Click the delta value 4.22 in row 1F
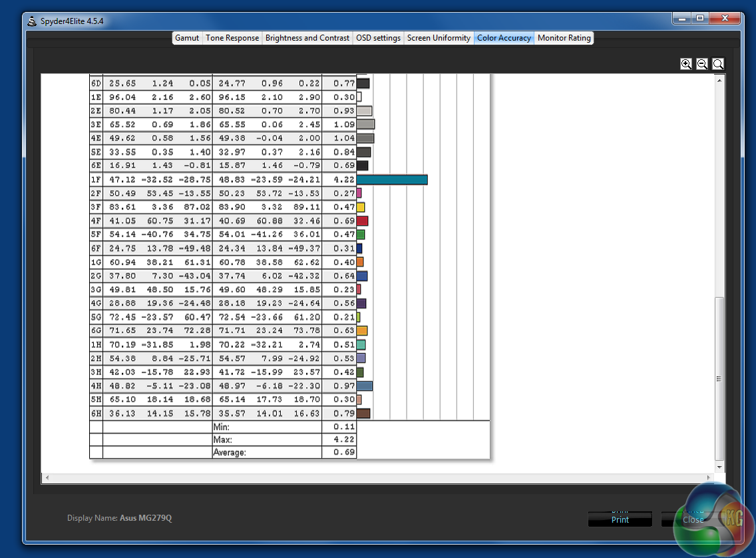The height and width of the screenshot is (558, 756). point(344,179)
